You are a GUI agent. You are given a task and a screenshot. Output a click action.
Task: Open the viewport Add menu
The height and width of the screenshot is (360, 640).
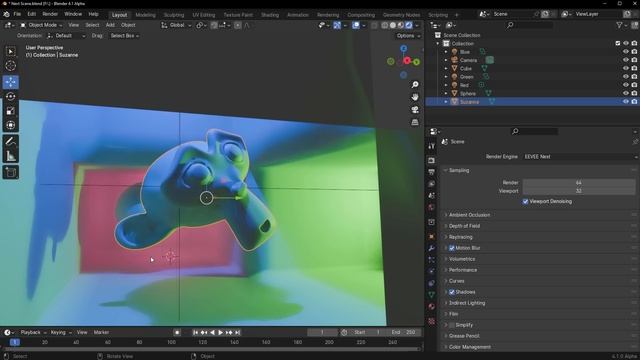pyautogui.click(x=110, y=25)
